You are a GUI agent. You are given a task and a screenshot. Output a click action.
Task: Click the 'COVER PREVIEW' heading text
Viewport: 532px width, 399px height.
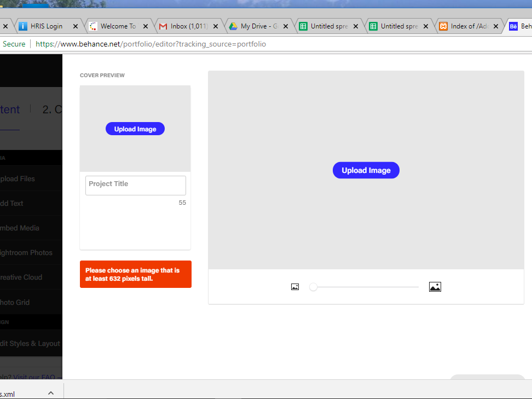(x=102, y=76)
